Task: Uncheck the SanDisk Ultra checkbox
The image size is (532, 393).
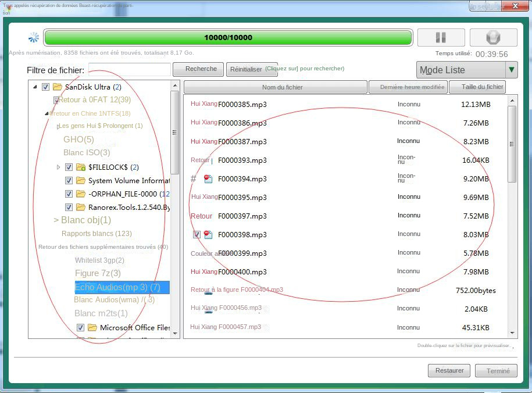Action: [45, 87]
